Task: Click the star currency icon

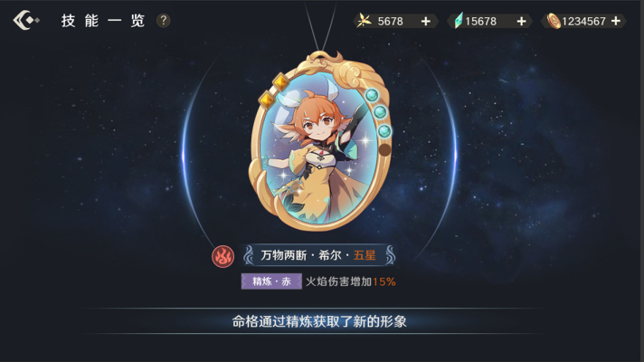Action: coord(364,21)
